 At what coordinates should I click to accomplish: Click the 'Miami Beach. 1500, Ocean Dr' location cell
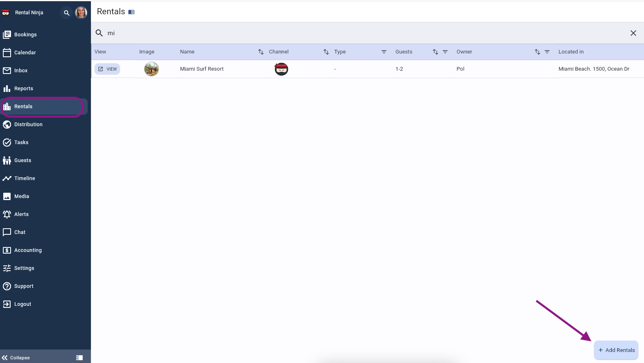tap(594, 69)
